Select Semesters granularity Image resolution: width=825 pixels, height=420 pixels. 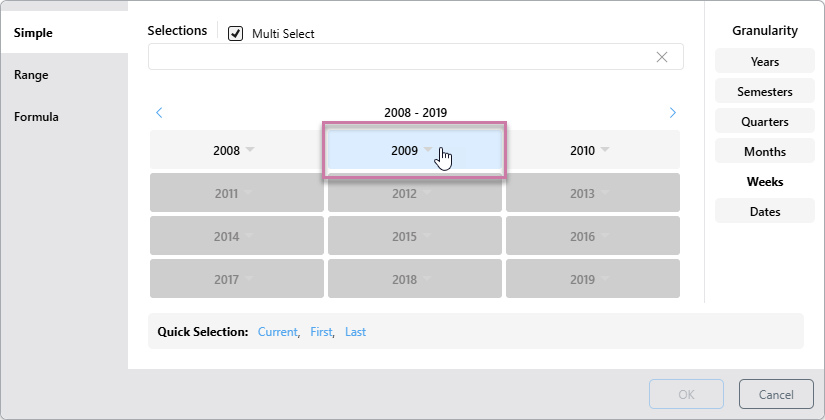point(764,92)
